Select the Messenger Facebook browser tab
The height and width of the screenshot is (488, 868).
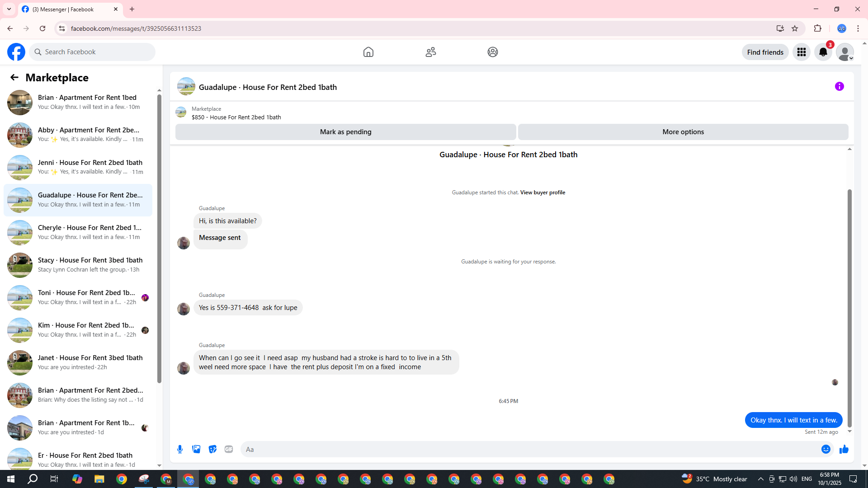[71, 9]
